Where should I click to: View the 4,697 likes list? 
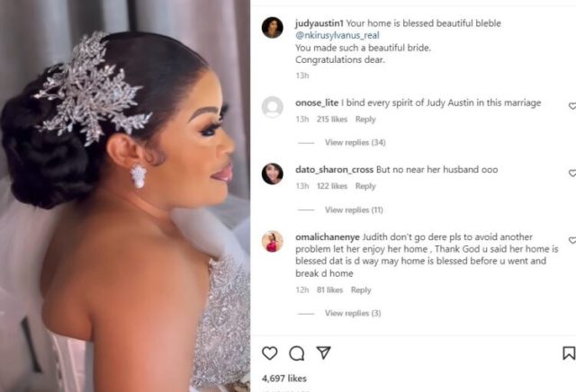[x=284, y=378]
